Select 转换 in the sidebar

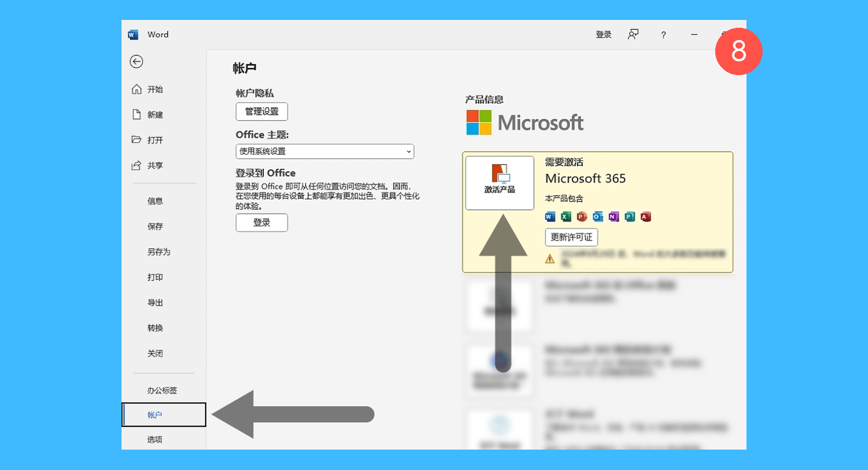click(155, 328)
